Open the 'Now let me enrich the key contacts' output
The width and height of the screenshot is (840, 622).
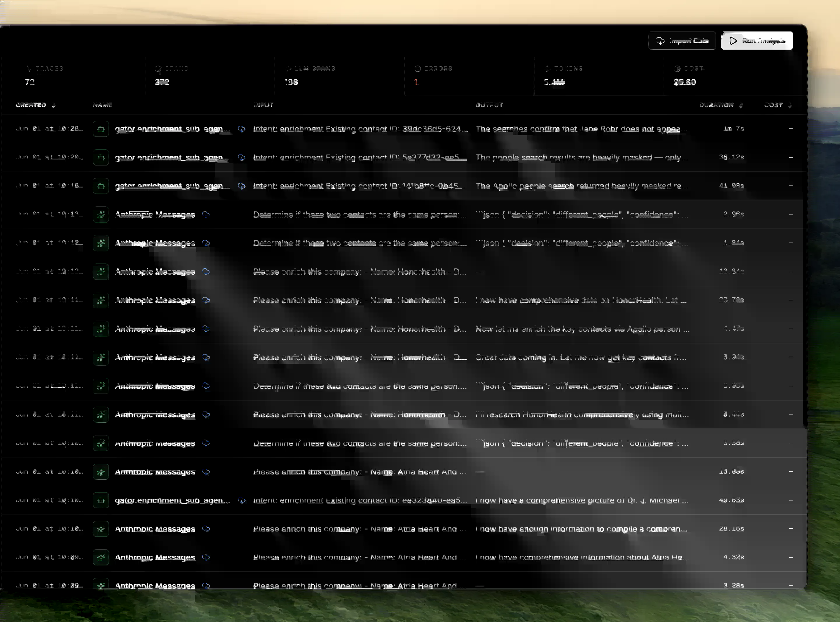point(582,329)
